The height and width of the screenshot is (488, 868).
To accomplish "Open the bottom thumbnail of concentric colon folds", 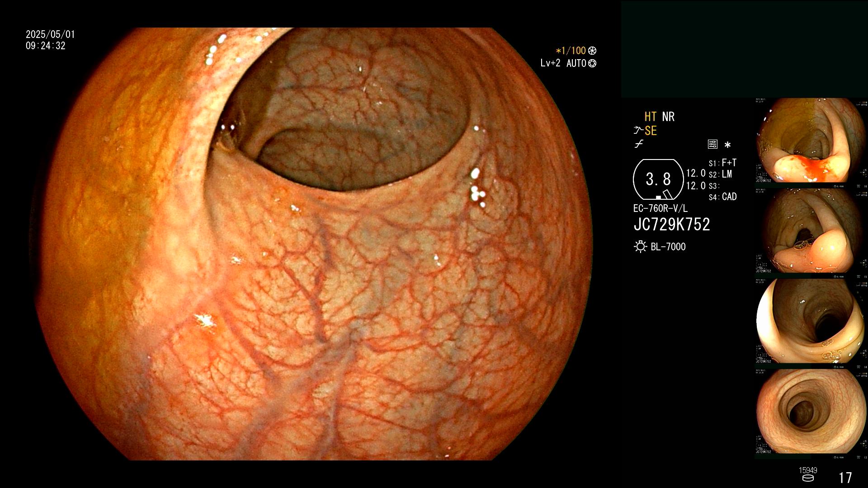I will [811, 412].
